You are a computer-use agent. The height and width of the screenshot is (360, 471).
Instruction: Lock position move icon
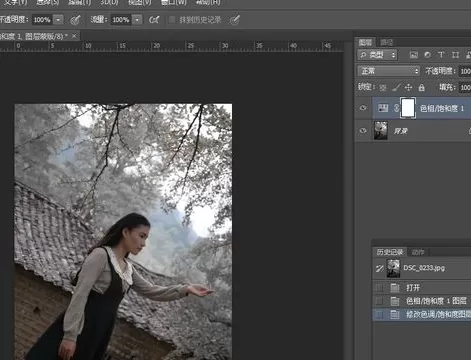pos(408,88)
